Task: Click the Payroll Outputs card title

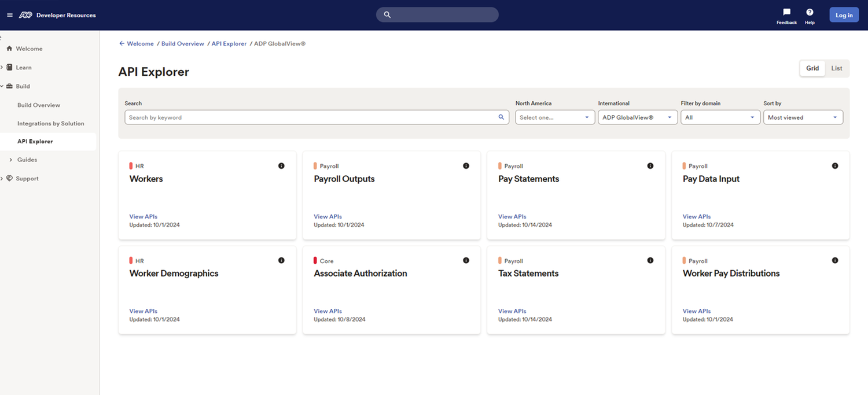Action: [x=344, y=179]
